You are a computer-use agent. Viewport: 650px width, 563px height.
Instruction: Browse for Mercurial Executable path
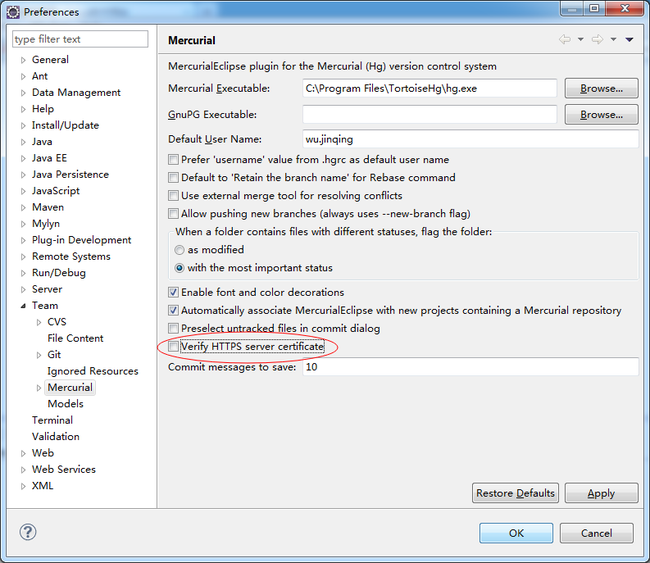601,88
